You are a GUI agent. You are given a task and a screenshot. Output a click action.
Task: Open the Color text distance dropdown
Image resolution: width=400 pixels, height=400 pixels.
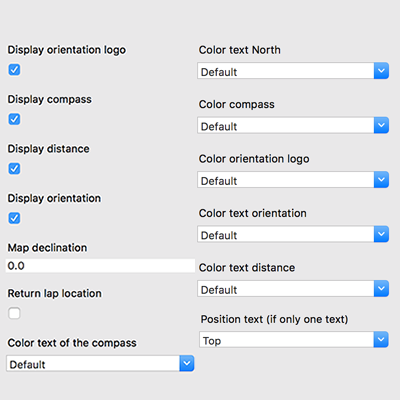point(293,289)
